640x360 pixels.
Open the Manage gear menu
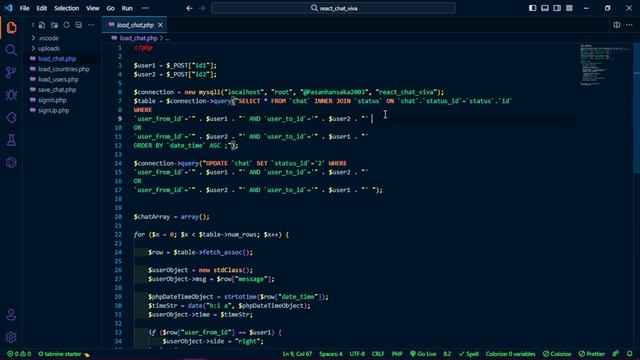pyautogui.click(x=11, y=337)
